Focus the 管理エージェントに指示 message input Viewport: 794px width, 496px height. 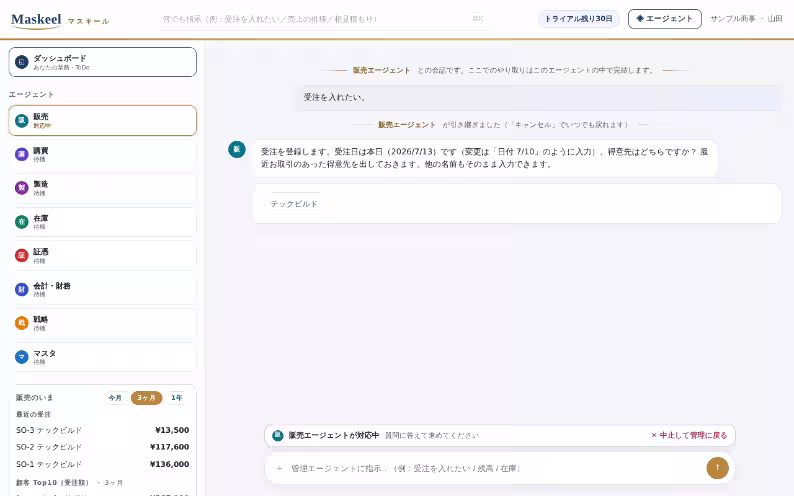point(496,468)
